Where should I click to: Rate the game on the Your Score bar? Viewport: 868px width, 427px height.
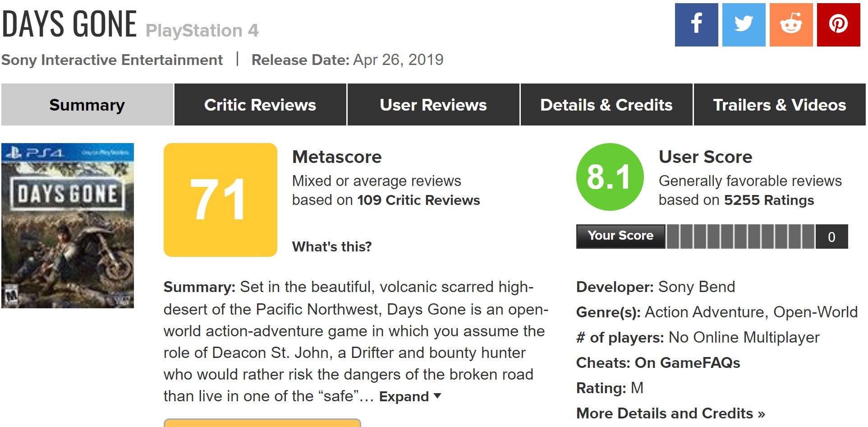(x=740, y=237)
